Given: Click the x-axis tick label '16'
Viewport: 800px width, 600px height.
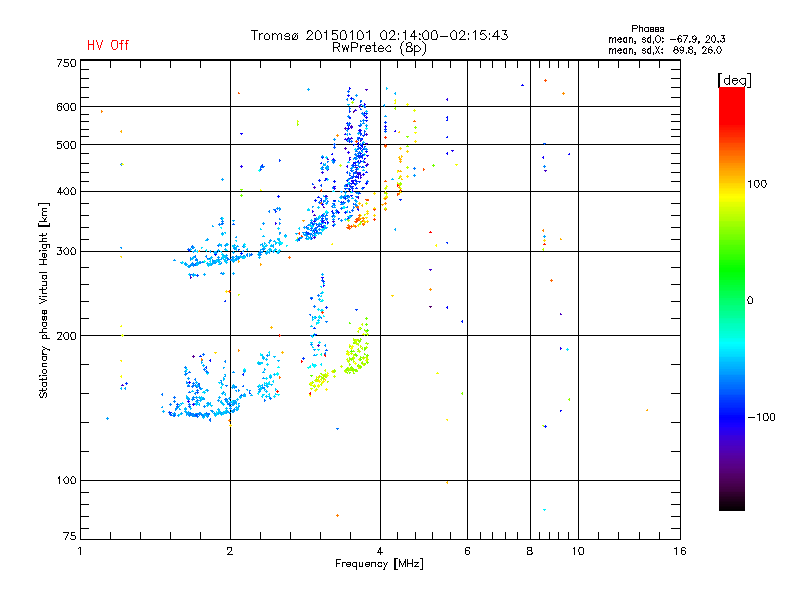Looking at the screenshot, I should pos(680,551).
